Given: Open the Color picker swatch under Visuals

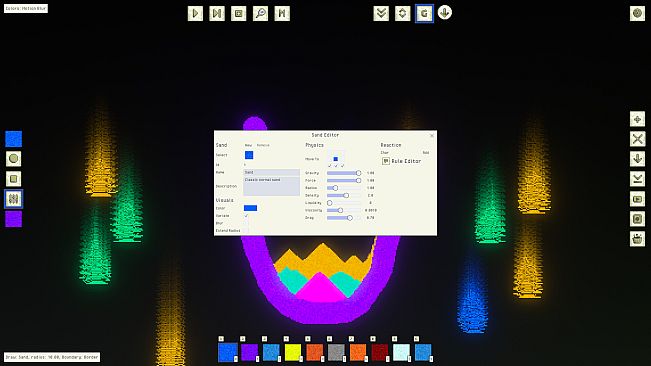Looking at the screenshot, I should point(250,208).
